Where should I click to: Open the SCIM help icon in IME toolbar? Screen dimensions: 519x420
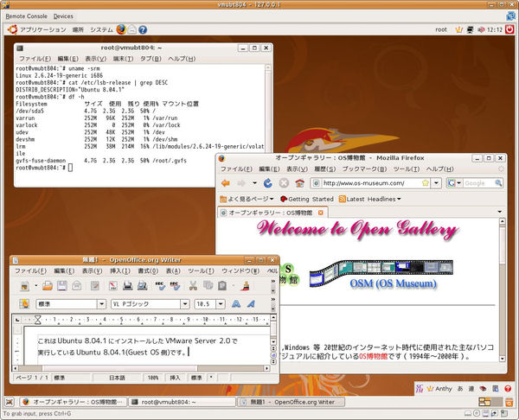click(x=508, y=389)
